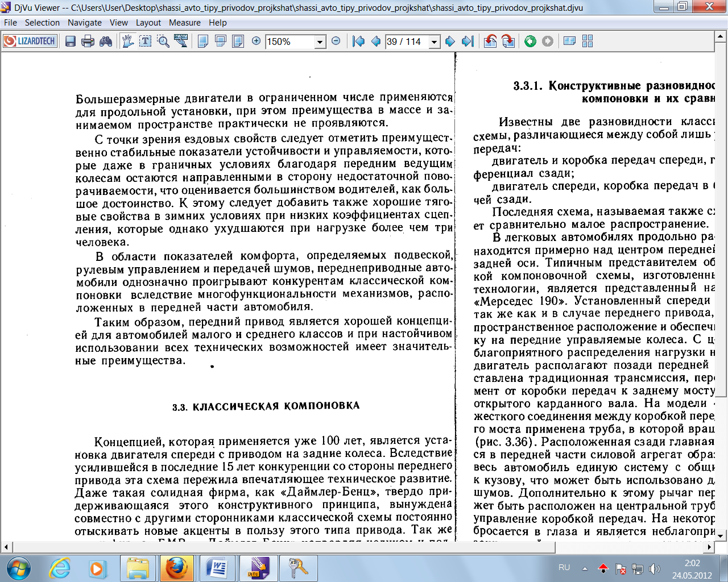Open Windows Explorer folder from taskbar
Screen dimensions: 728x582
click(x=138, y=568)
